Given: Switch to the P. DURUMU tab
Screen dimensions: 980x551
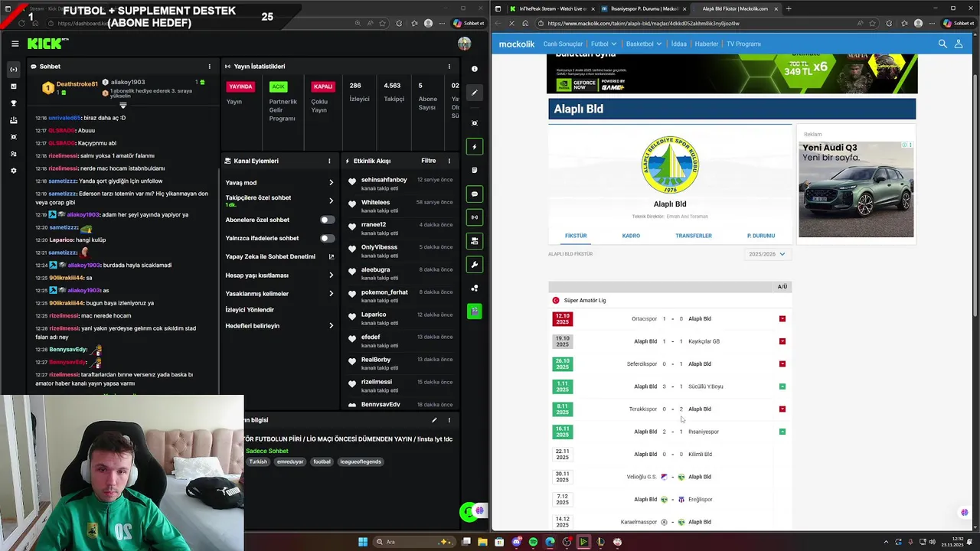Looking at the screenshot, I should click(x=761, y=236).
